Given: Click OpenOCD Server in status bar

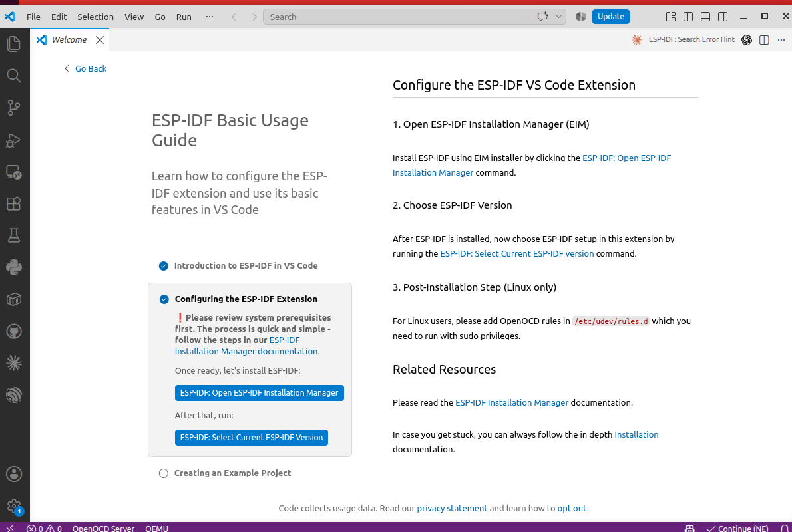Looking at the screenshot, I should pyautogui.click(x=103, y=528).
